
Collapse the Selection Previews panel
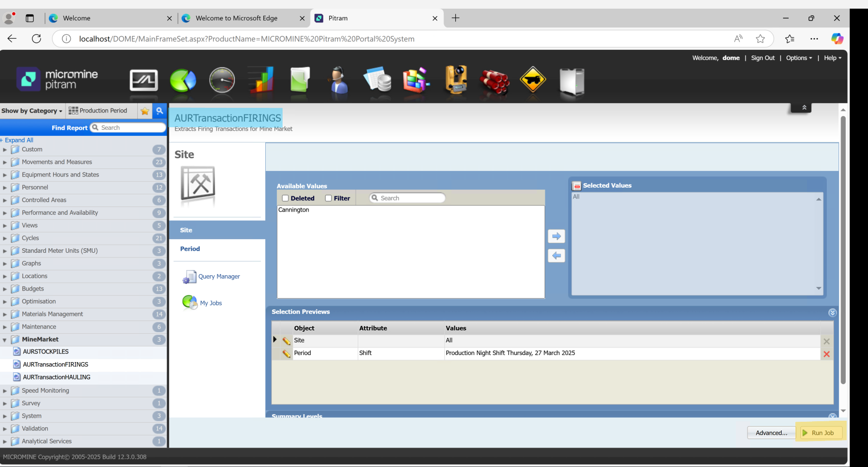832,312
